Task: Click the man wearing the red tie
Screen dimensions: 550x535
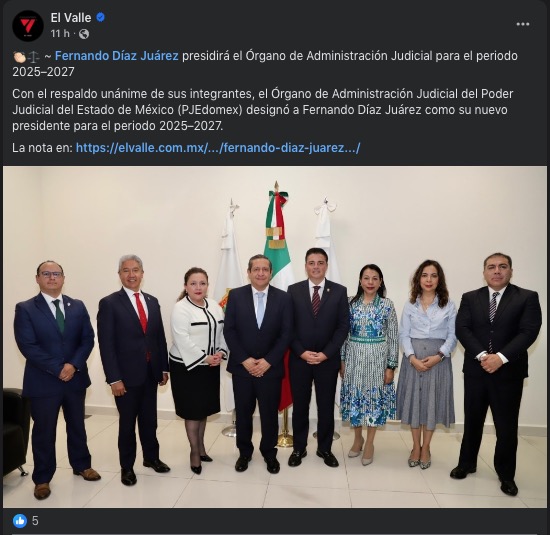Action: point(133,369)
